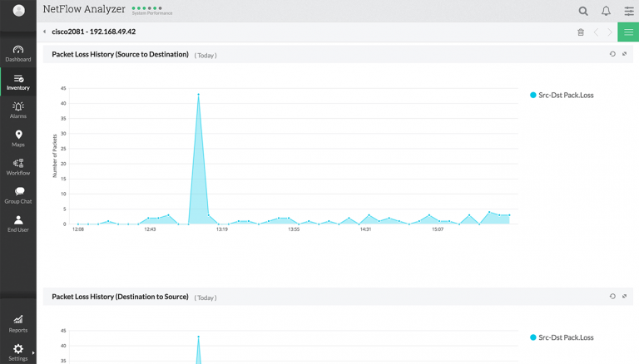
Task: Click the user profile avatar
Action: (18, 10)
